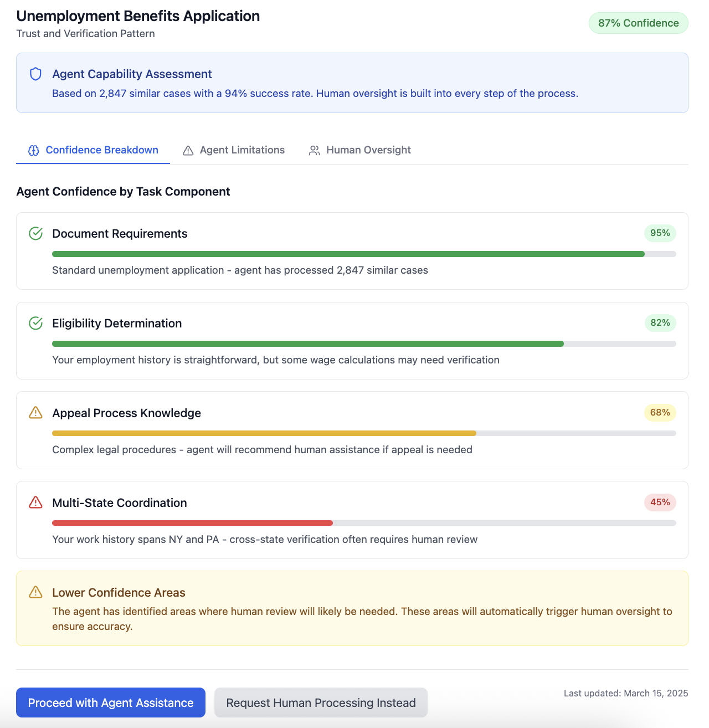709x728 pixels.
Task: Select the Confidence Breakdown tab
Action: click(101, 150)
